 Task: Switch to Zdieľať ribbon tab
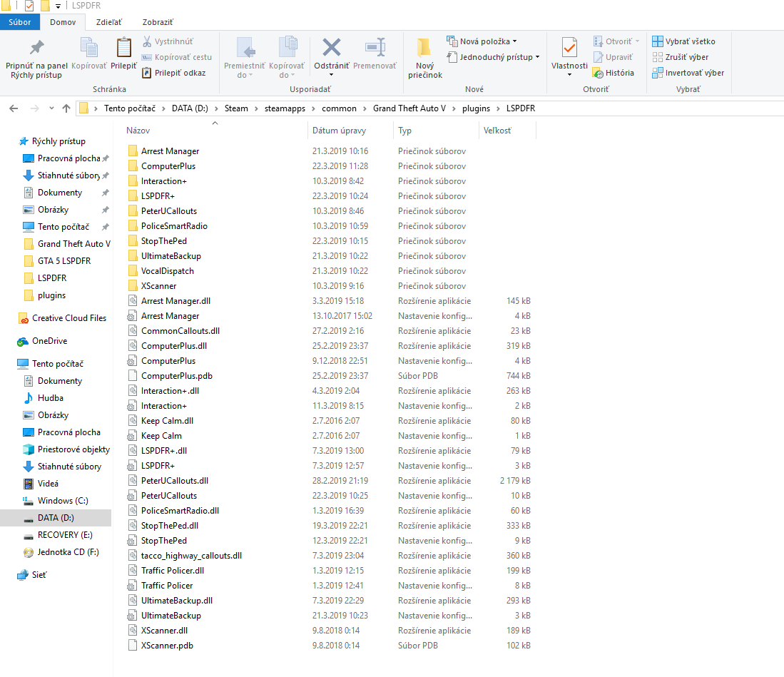[x=109, y=22]
